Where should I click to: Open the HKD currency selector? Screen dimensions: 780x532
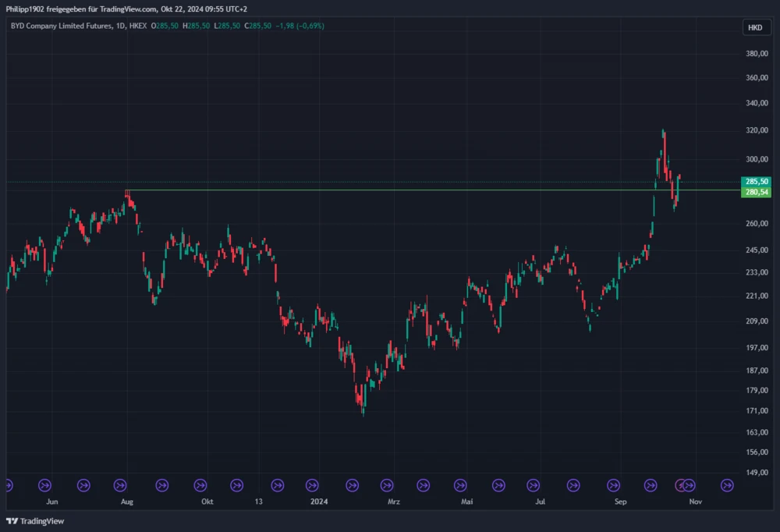754,27
